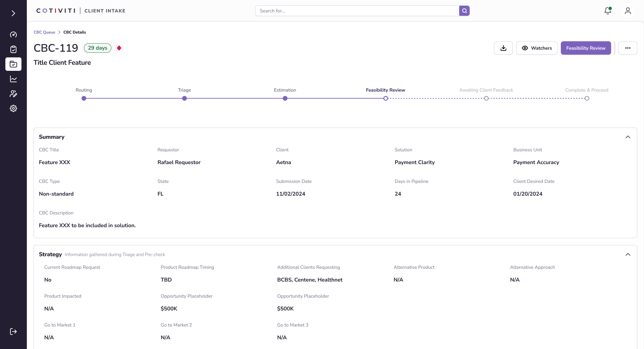This screenshot has width=644, height=349.
Task: Click the Feasibility Review step marker
Action: tap(385, 98)
